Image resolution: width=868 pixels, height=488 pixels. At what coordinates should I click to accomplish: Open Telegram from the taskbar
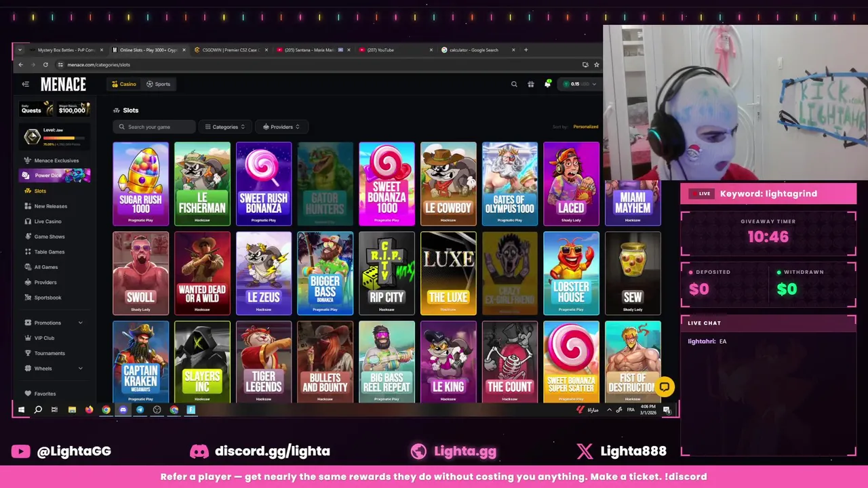coord(140,409)
